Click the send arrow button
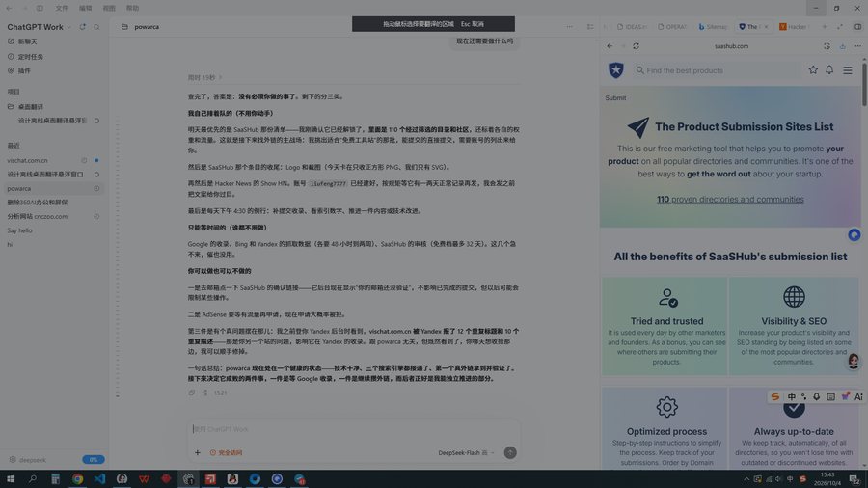 click(510, 452)
